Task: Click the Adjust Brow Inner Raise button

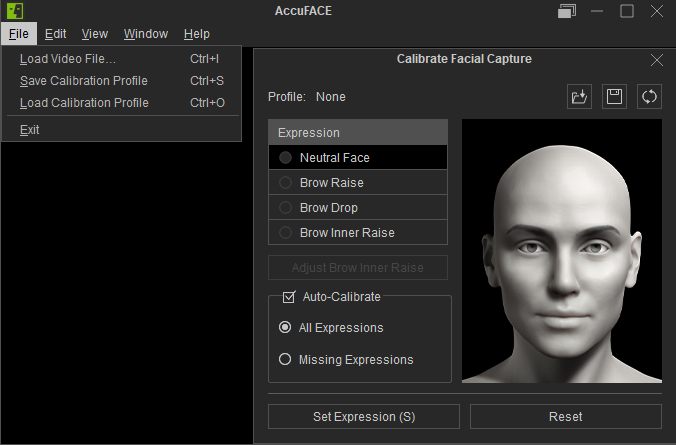Action: (x=358, y=267)
